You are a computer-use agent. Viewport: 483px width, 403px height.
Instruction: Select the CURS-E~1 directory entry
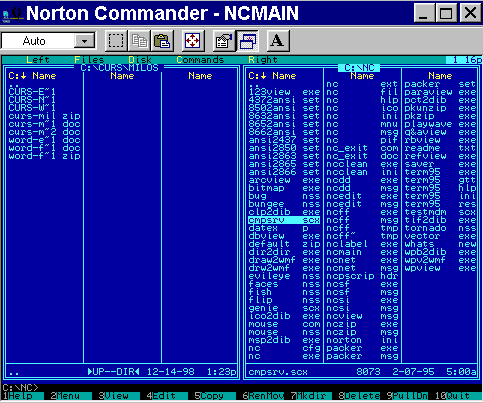pos(32,92)
